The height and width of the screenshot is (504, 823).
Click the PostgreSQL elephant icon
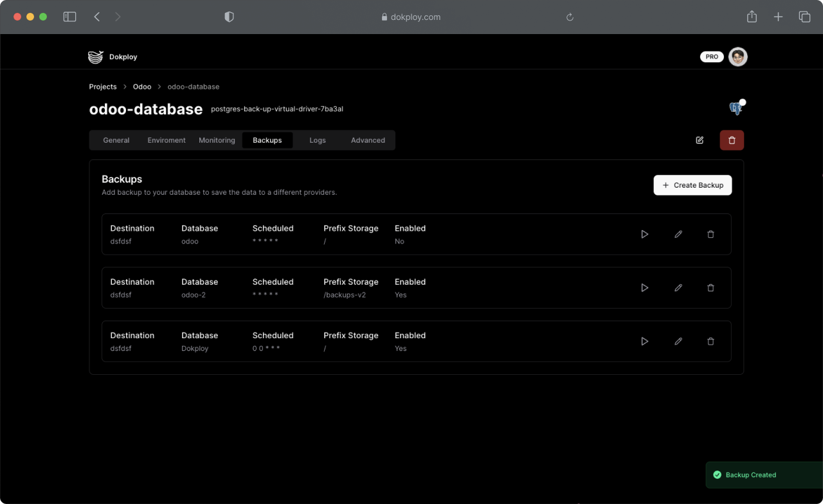tap(736, 109)
